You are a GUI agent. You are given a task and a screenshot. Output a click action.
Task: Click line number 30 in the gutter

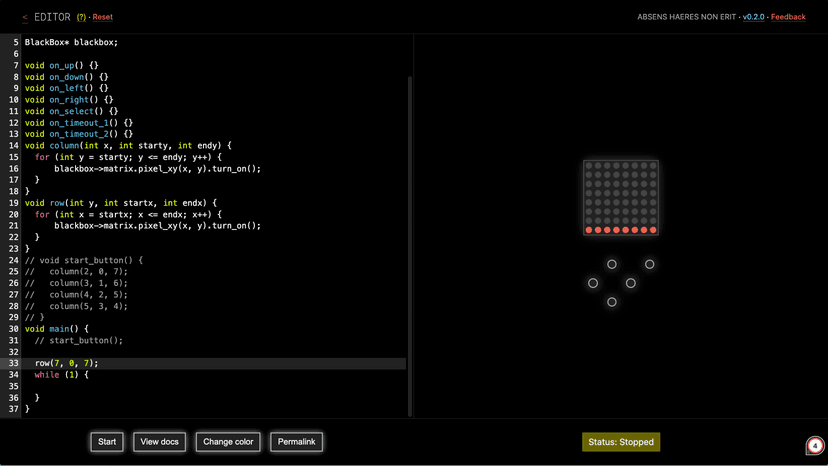tap(14, 329)
